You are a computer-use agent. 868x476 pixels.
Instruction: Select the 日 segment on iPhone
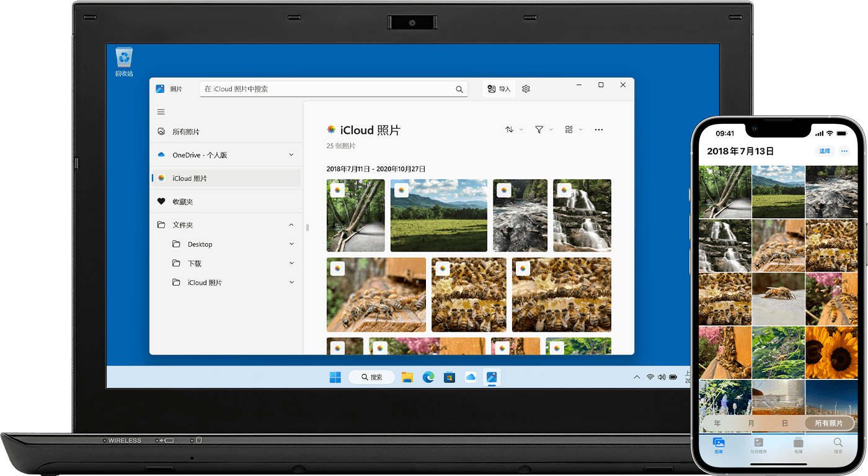(785, 423)
